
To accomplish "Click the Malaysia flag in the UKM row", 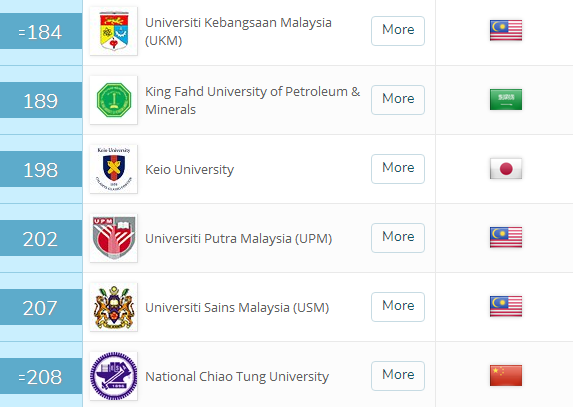I will point(506,30).
